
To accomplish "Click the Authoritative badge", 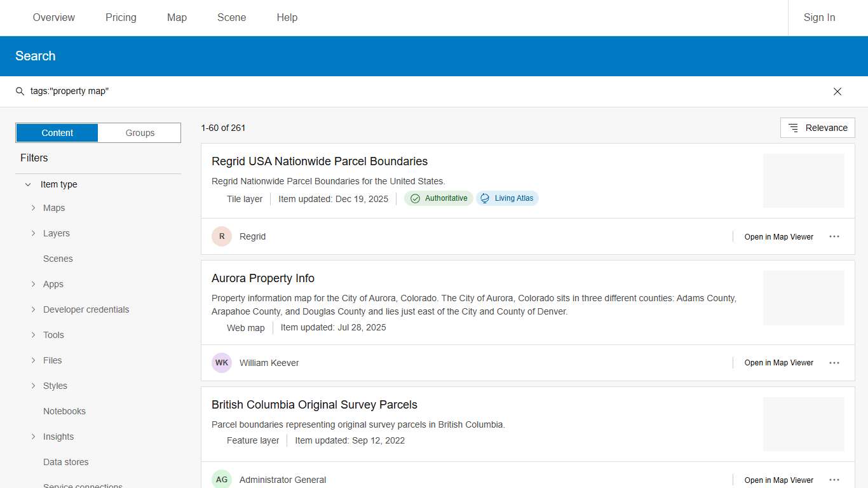I will point(438,198).
